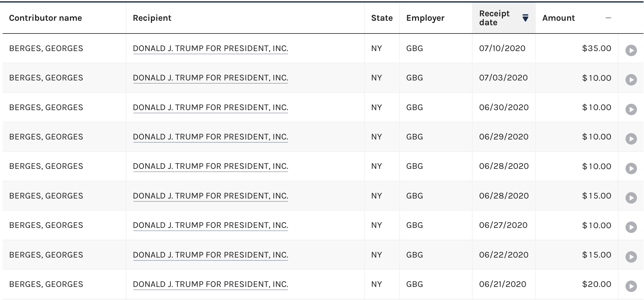Open the recipient link in the 06/21/2020 row
Image resolution: width=644 pixels, height=300 pixels.
click(x=210, y=284)
